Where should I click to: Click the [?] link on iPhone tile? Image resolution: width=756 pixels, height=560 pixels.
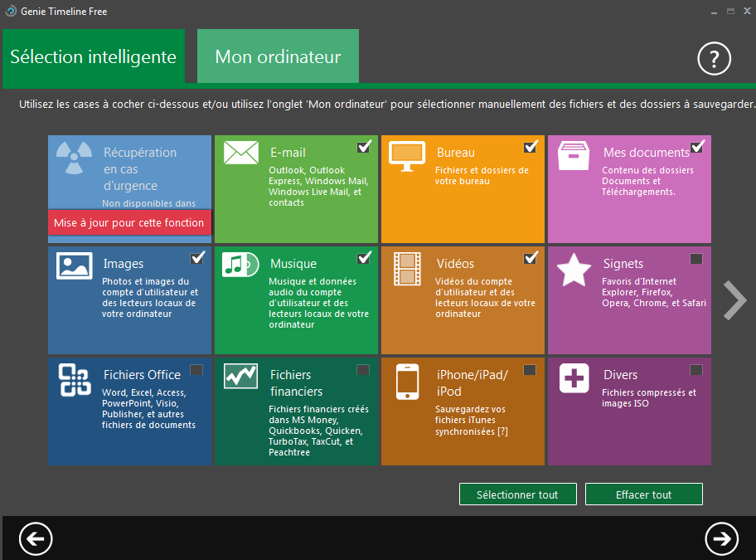click(x=503, y=431)
